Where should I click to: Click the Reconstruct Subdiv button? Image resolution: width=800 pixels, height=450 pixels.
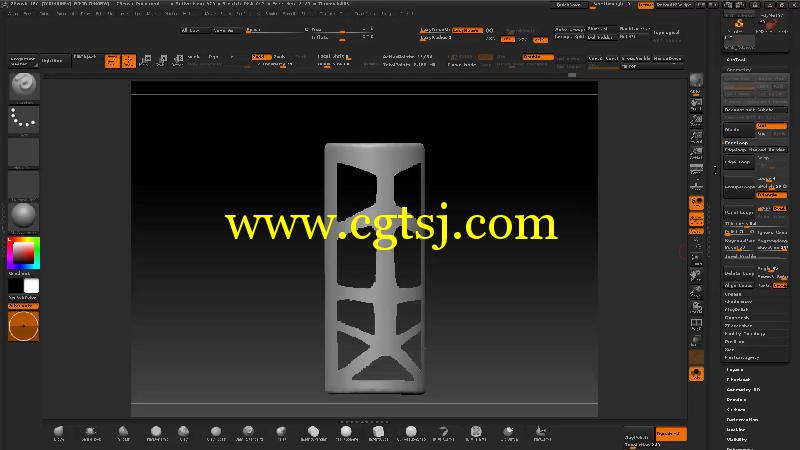[x=755, y=110]
